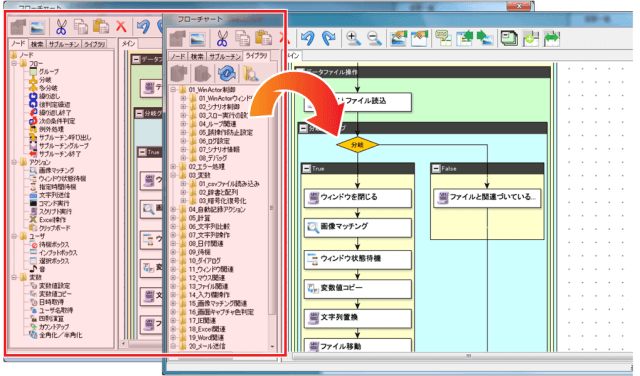
Task: Click the red X delete icon in back window
Action: [121, 27]
